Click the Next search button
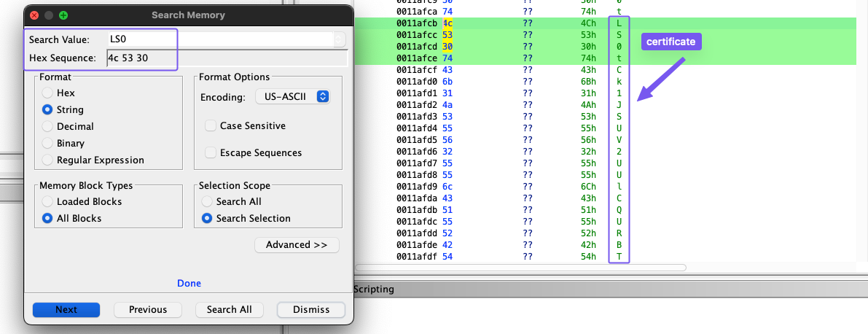Screen dimensions: 868x334 coord(66,310)
